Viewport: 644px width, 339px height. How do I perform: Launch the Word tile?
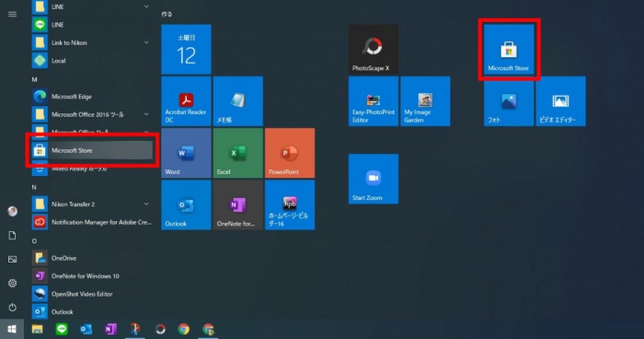(186, 153)
